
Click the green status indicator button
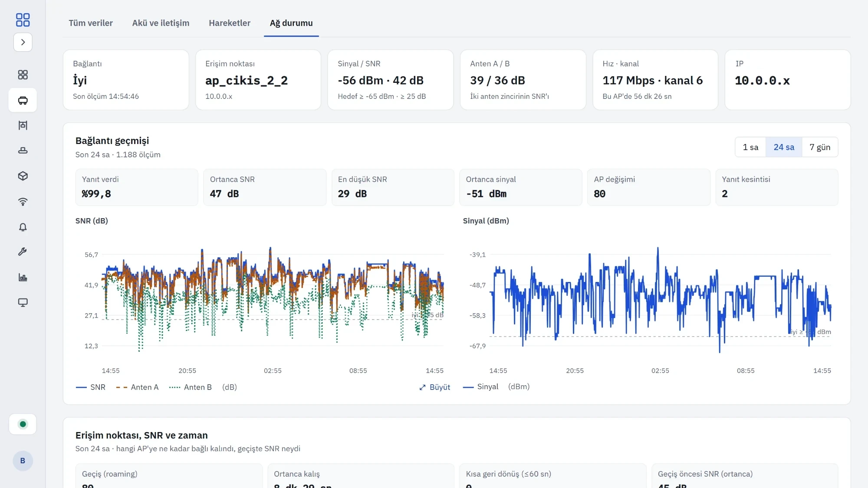point(23,424)
